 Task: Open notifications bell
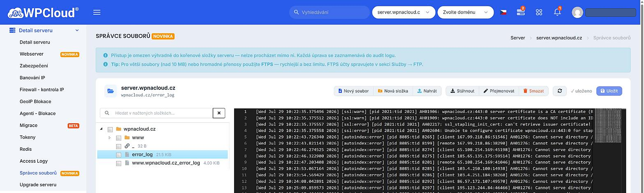pos(557,12)
